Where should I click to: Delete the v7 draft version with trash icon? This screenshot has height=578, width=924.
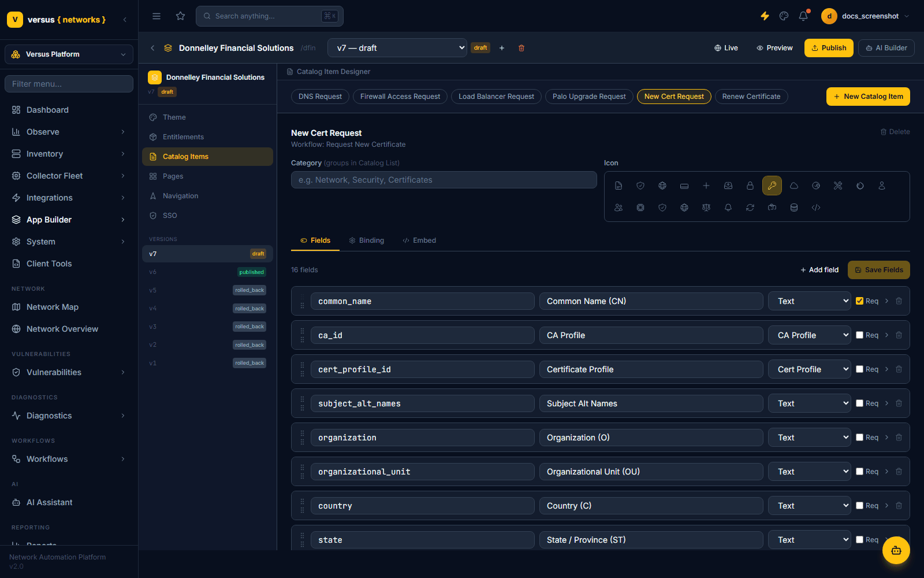pos(521,48)
